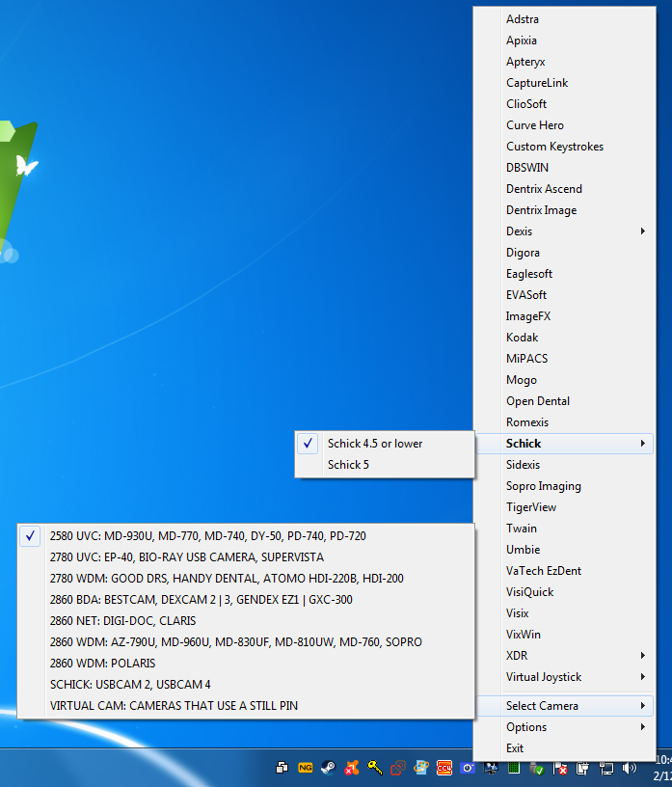Select TigerView from the menu
This screenshot has height=787, width=672.
point(565,507)
